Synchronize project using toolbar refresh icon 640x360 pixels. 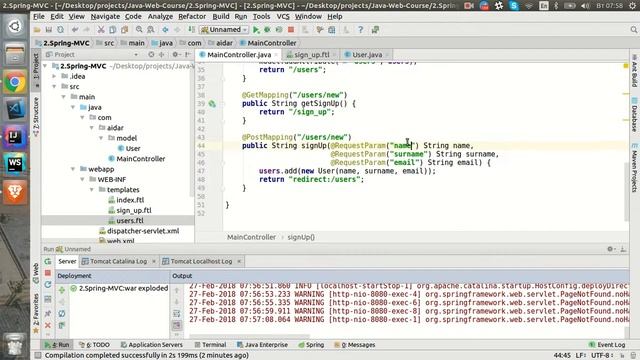tap(60, 30)
